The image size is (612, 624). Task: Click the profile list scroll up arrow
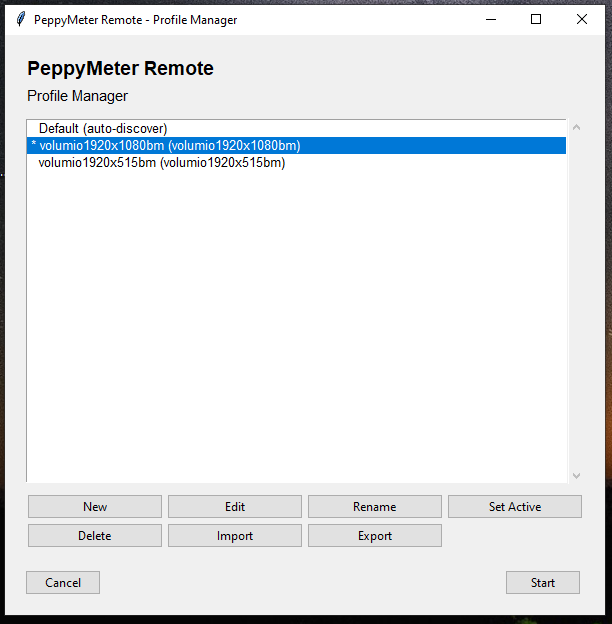tap(575, 128)
